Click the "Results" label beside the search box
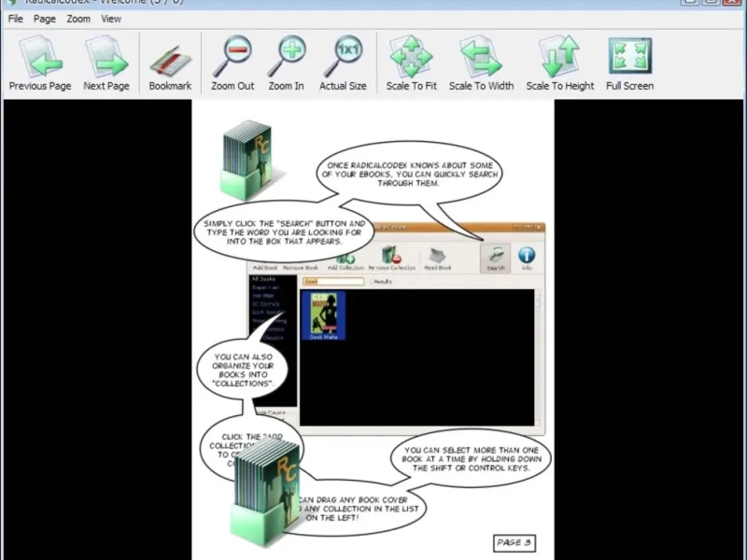The height and width of the screenshot is (560, 747). tap(383, 282)
